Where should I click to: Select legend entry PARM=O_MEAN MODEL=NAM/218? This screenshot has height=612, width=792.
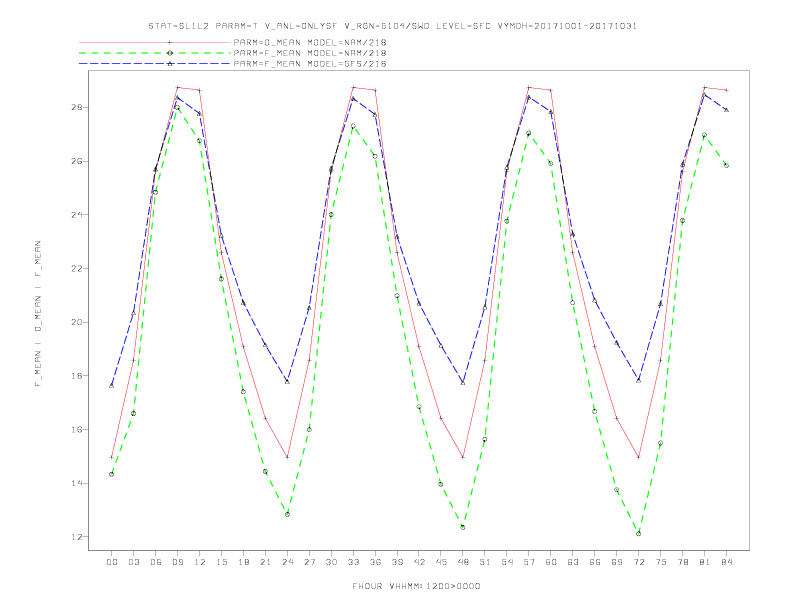click(x=310, y=42)
